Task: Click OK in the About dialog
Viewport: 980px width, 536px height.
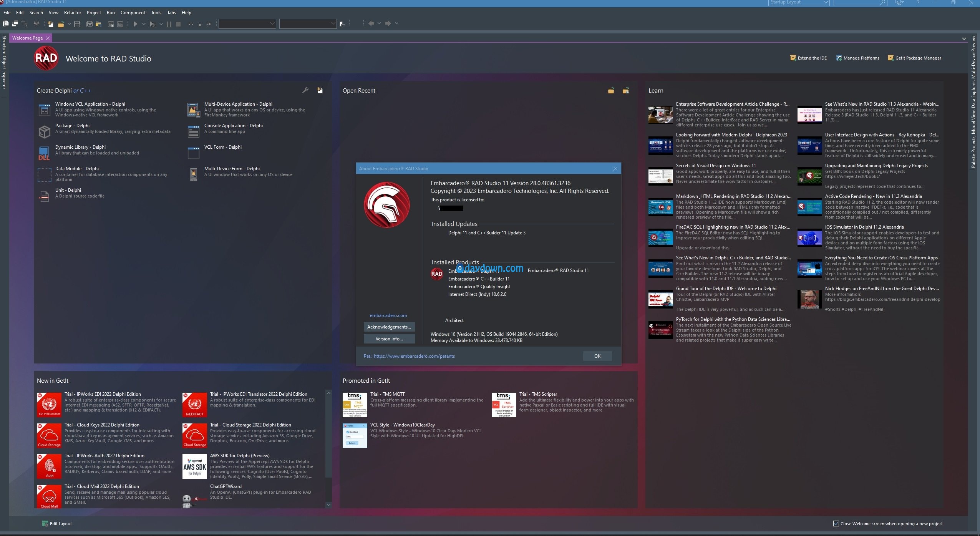Action: point(597,356)
